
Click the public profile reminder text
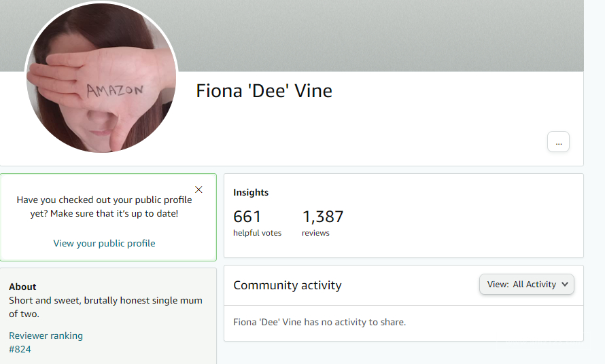pyautogui.click(x=104, y=206)
